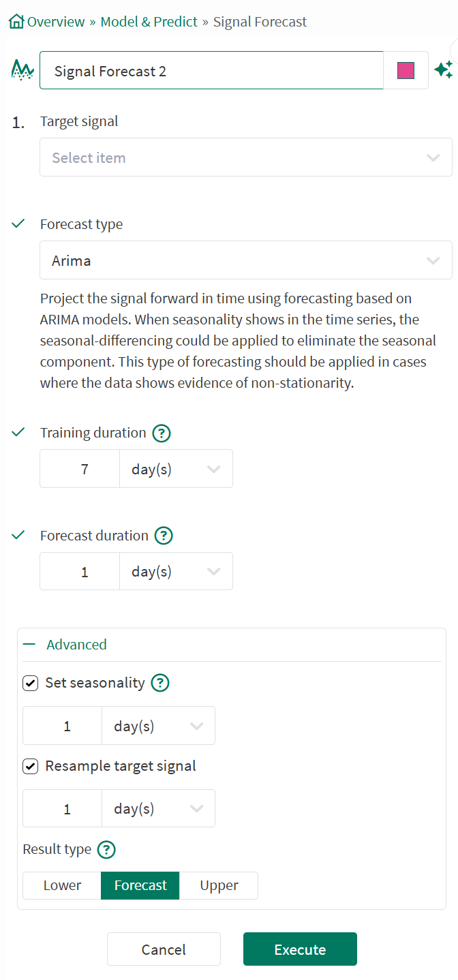The width and height of the screenshot is (458, 980).
Task: Go to Model & Predict breadcrumb
Action: (x=149, y=22)
